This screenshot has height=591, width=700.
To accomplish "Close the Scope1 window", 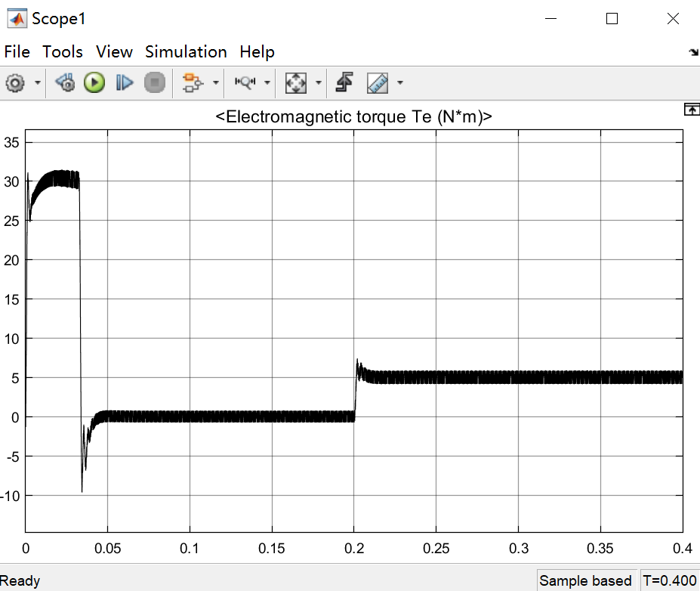I will (x=673, y=19).
